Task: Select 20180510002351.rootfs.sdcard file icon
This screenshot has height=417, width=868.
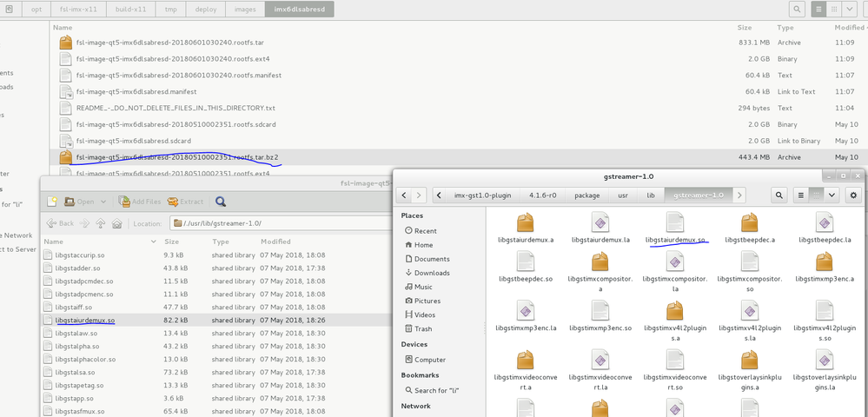Action: point(66,124)
